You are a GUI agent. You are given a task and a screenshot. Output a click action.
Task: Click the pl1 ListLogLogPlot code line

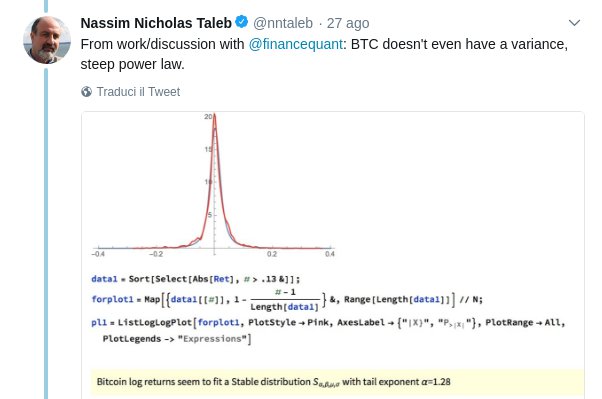point(328,323)
